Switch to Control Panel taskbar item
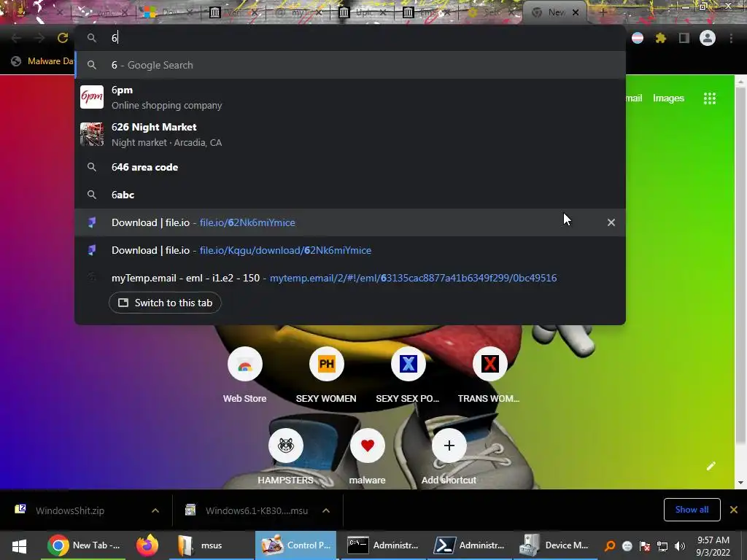The width and height of the screenshot is (747, 560). 296,545
